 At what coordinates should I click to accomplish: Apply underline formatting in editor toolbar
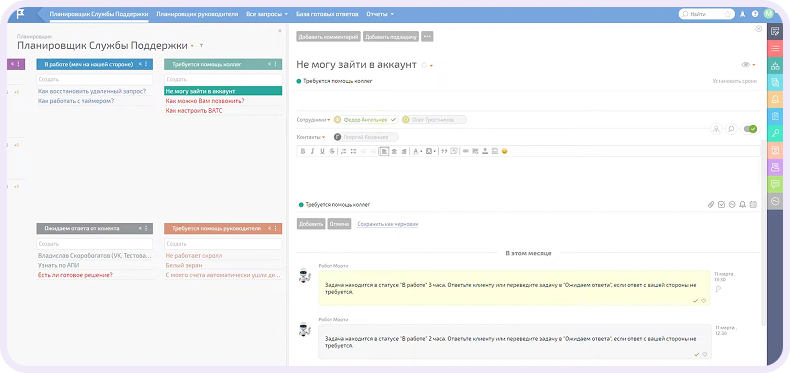click(x=322, y=151)
